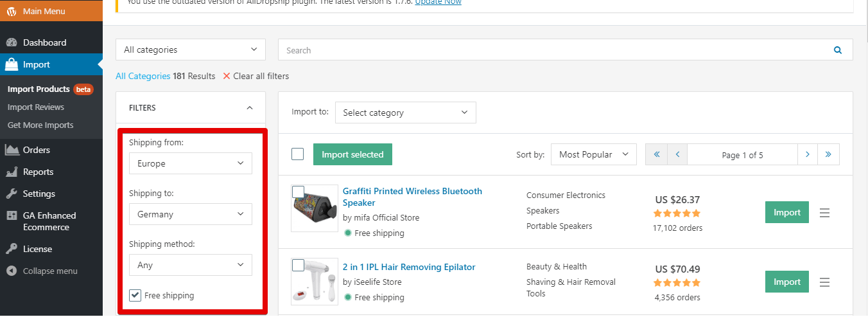
Task: Go to the last page of results
Action: pos(828,154)
